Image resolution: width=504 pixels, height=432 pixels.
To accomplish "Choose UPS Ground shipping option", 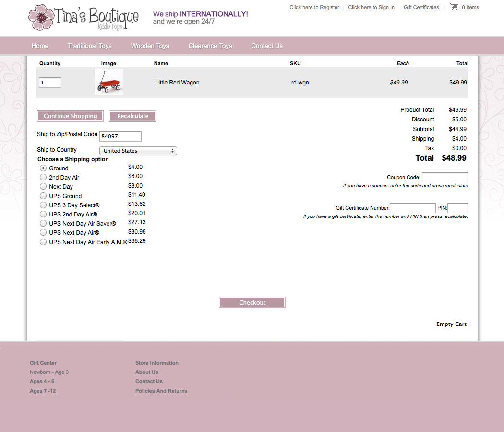I will [43, 196].
